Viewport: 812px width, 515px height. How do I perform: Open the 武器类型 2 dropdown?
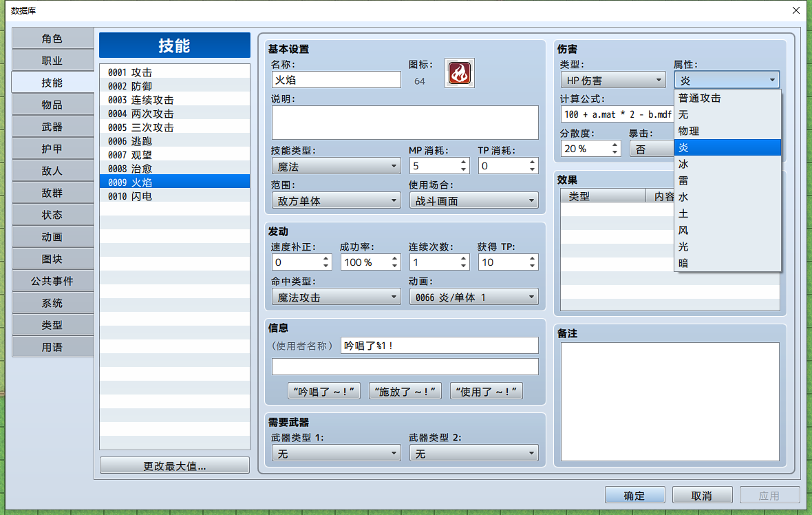click(474, 453)
